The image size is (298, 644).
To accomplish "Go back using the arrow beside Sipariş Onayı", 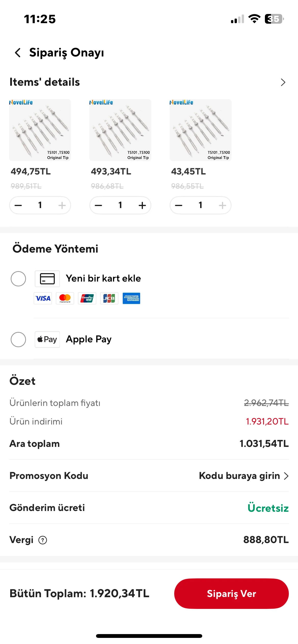I will [18, 53].
